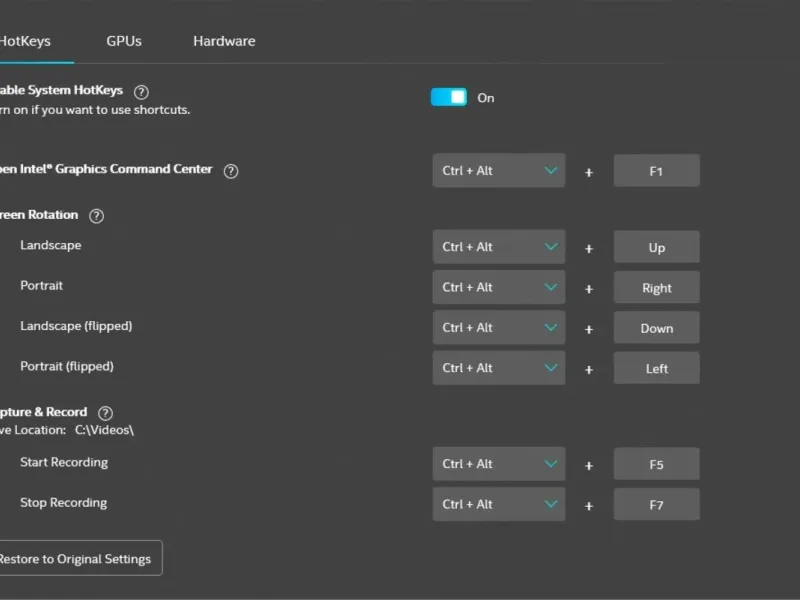Show help for Screen Rotation
Image resolution: width=800 pixels, height=600 pixels.
click(x=96, y=216)
